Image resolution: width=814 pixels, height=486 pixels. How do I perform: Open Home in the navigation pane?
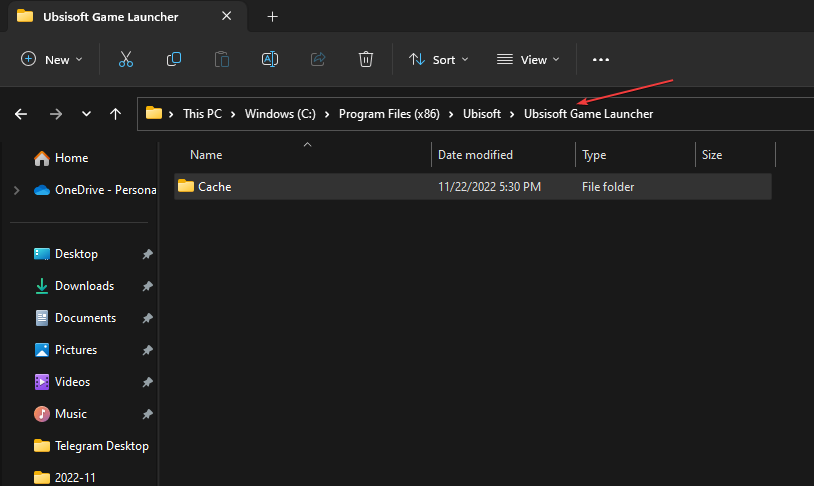point(61,158)
